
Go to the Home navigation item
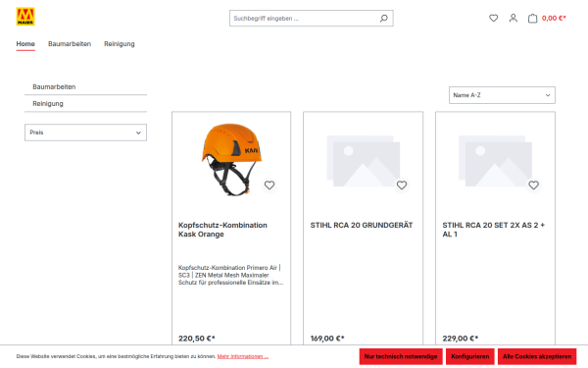click(25, 44)
